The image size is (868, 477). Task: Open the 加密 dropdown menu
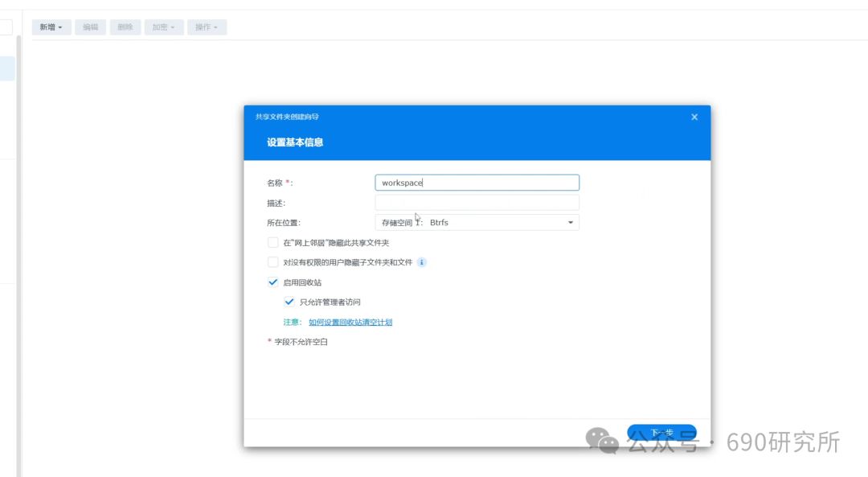point(164,27)
